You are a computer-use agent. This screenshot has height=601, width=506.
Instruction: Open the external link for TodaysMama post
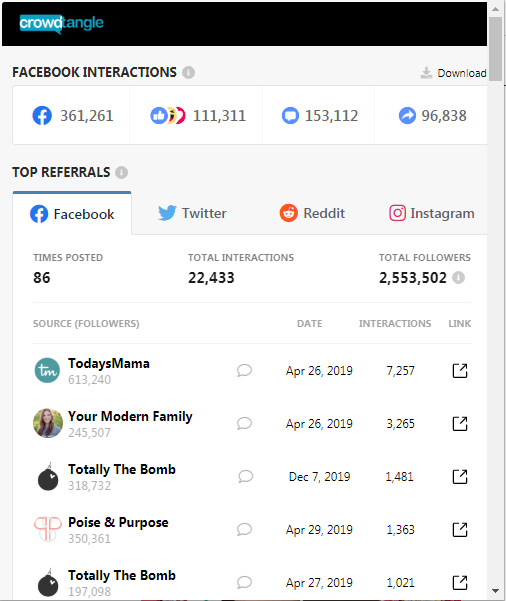pyautogui.click(x=460, y=371)
